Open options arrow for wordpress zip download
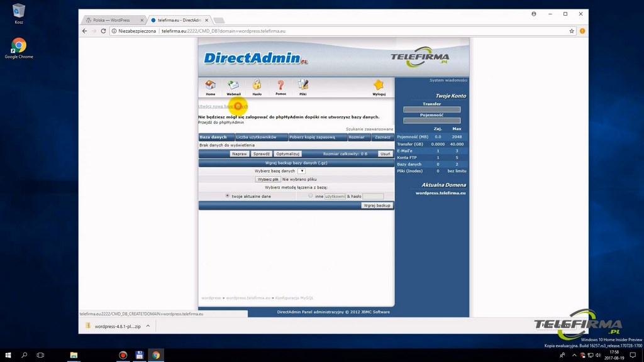 point(148,326)
